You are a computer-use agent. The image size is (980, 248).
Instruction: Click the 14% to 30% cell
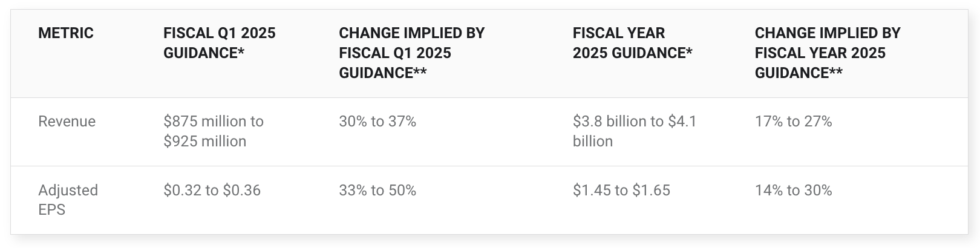[794, 191]
